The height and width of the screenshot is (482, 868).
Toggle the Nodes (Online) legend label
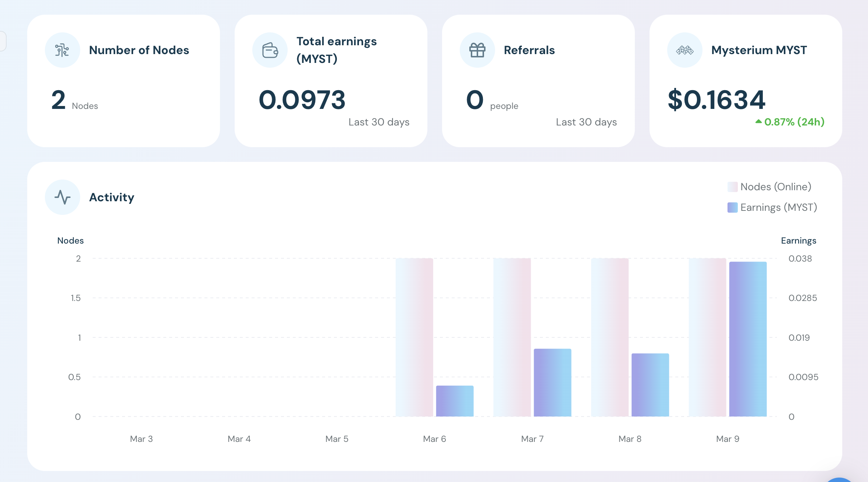[x=776, y=187]
